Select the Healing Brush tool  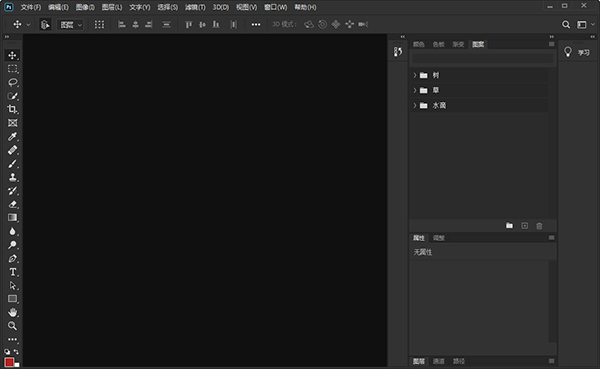coord(12,150)
